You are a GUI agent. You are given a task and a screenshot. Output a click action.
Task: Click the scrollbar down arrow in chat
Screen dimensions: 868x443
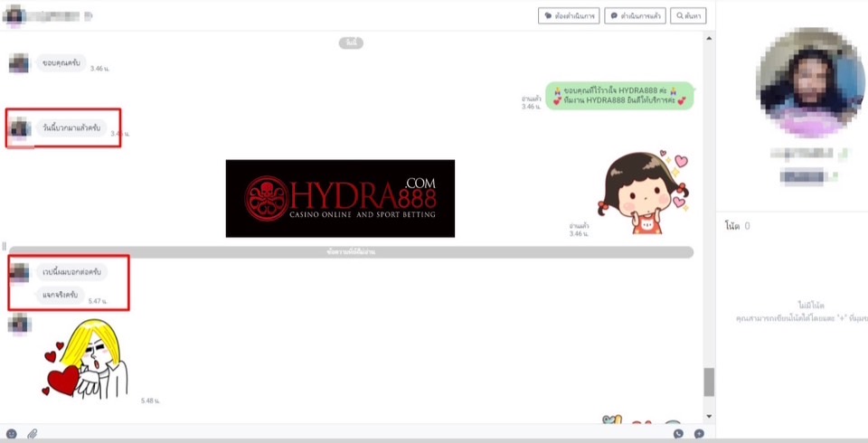pyautogui.click(x=709, y=416)
